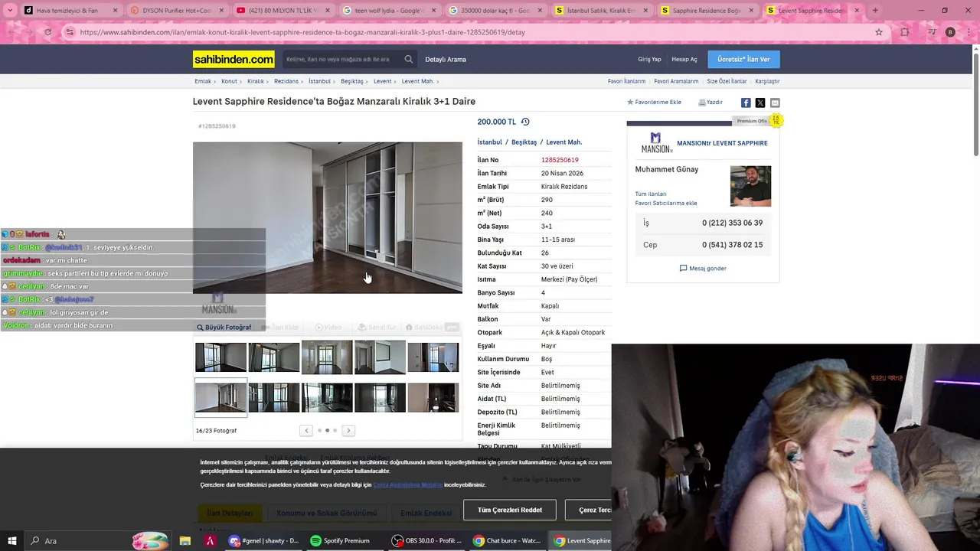Screen dimensions: 980x551
Task: Click Beşiktaş location link under price
Action: [524, 142]
